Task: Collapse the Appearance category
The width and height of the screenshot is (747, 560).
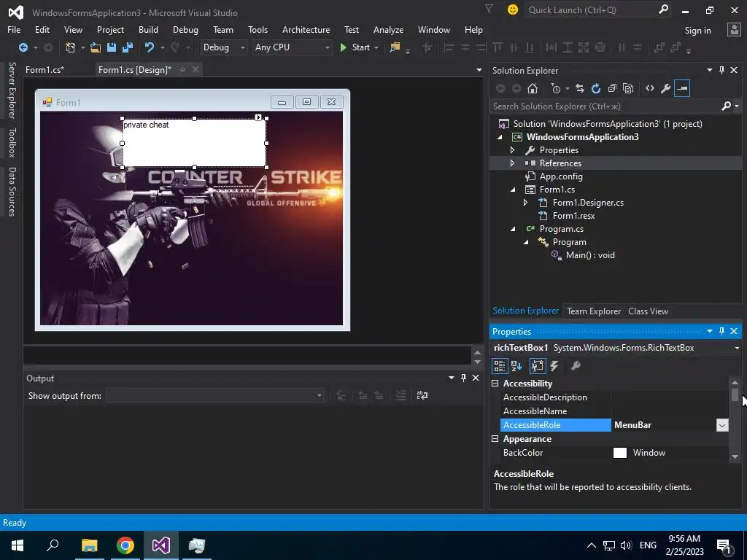Action: pos(495,438)
